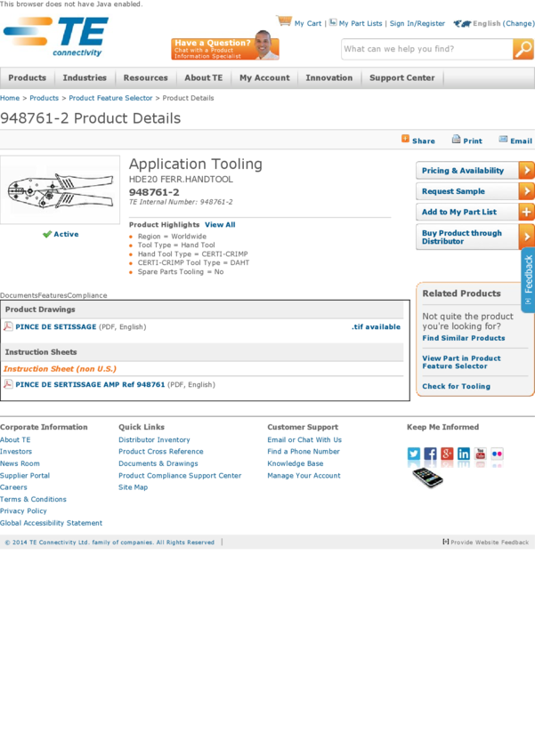Open the Flickr social icon
Image resolution: width=535 pixels, height=756 pixels.
click(497, 454)
